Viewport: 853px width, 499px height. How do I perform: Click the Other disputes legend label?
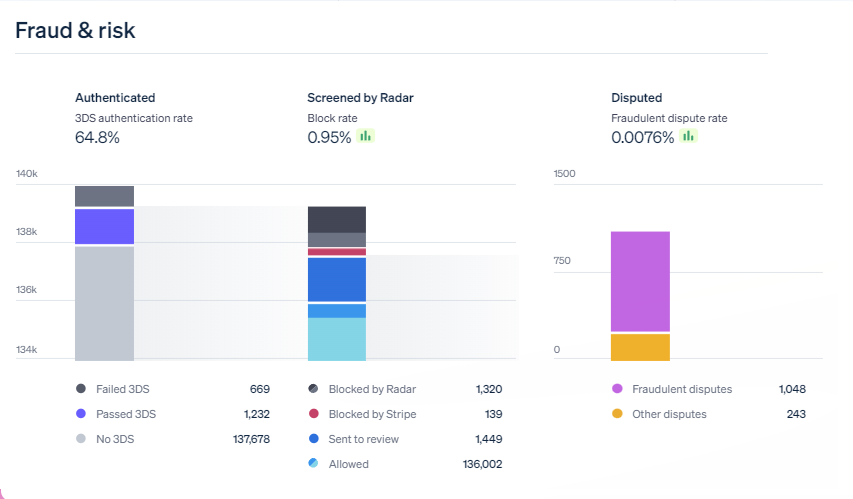(x=669, y=414)
